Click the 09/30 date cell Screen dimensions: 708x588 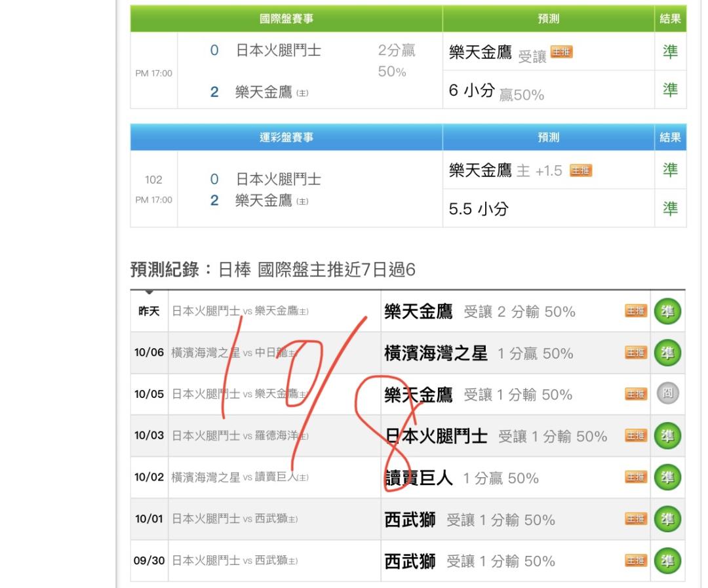tap(149, 560)
